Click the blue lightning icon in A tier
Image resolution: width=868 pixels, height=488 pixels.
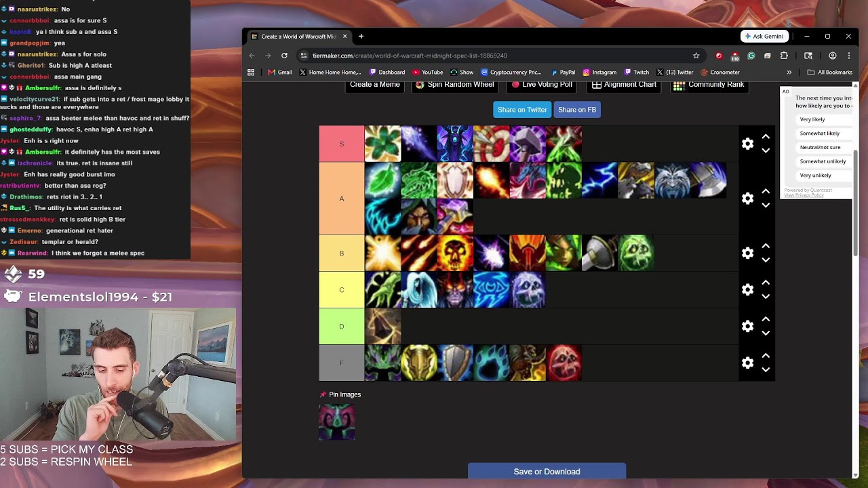[x=600, y=180]
